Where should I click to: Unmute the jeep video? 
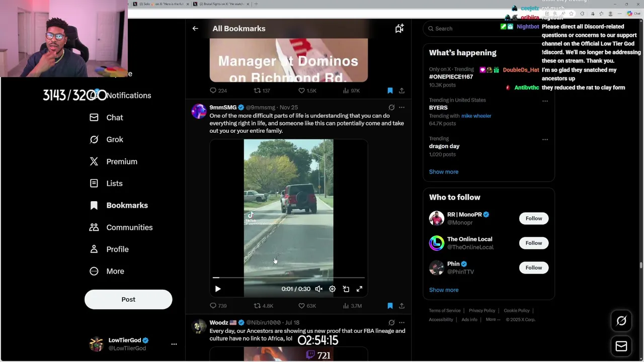tap(318, 289)
